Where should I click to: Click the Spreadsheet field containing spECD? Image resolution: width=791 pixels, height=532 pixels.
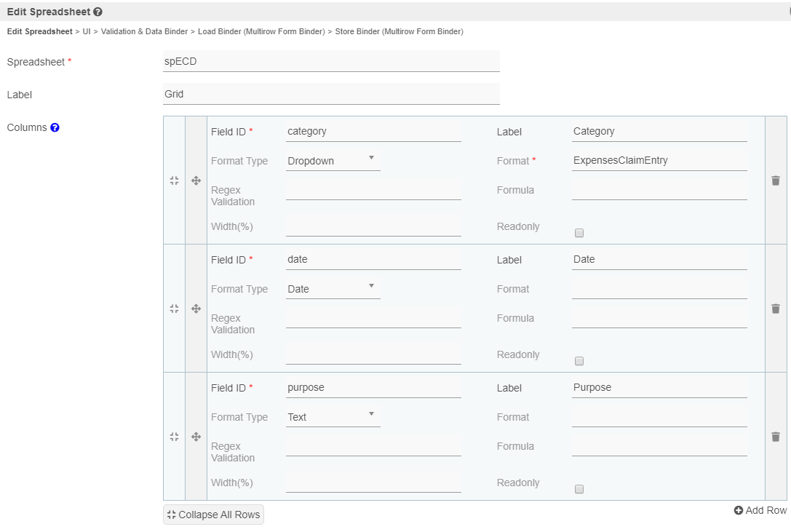point(331,62)
